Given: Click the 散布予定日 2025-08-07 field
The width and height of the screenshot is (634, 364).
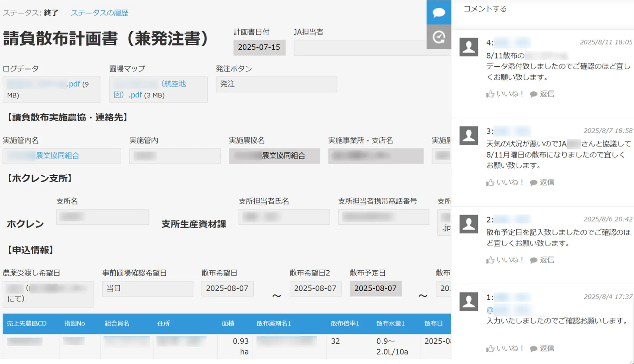Looking at the screenshot, I should tap(375, 288).
